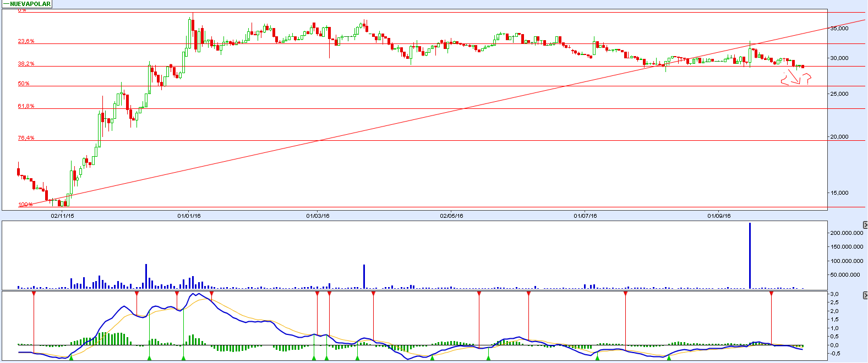This screenshot has width=868, height=363.
Task: Click the NUEVAPOLAR series legend label
Action: (x=30, y=4)
